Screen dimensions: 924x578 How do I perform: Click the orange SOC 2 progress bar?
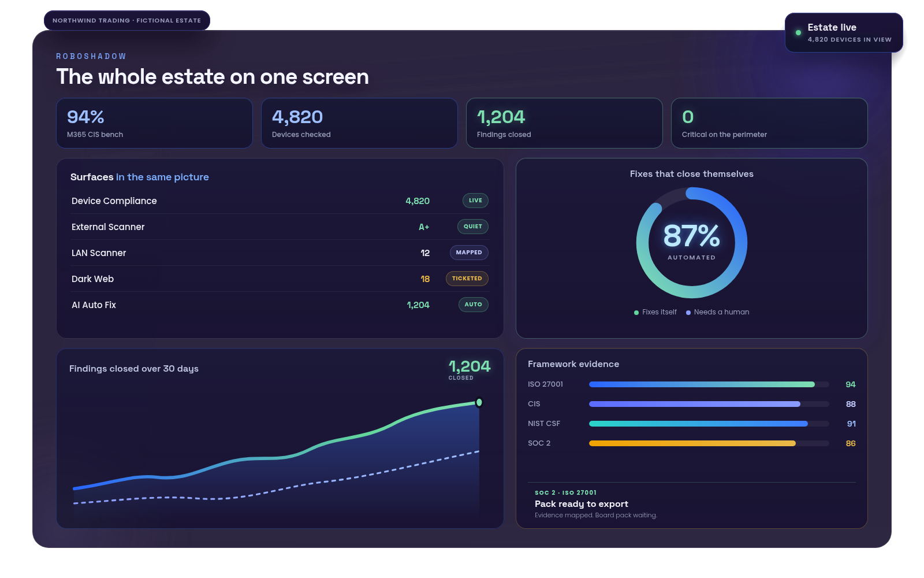coord(709,443)
